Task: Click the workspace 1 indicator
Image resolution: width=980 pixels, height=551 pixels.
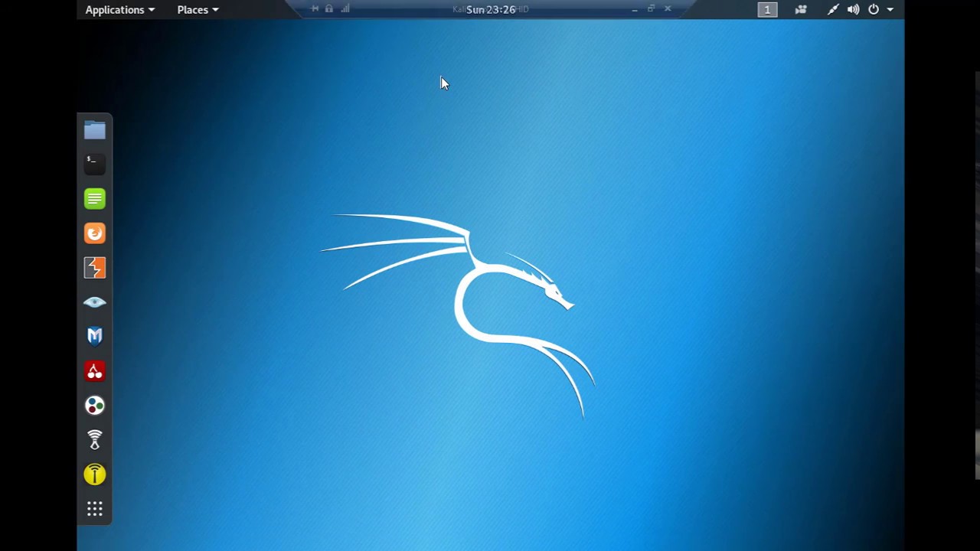Action: [767, 9]
